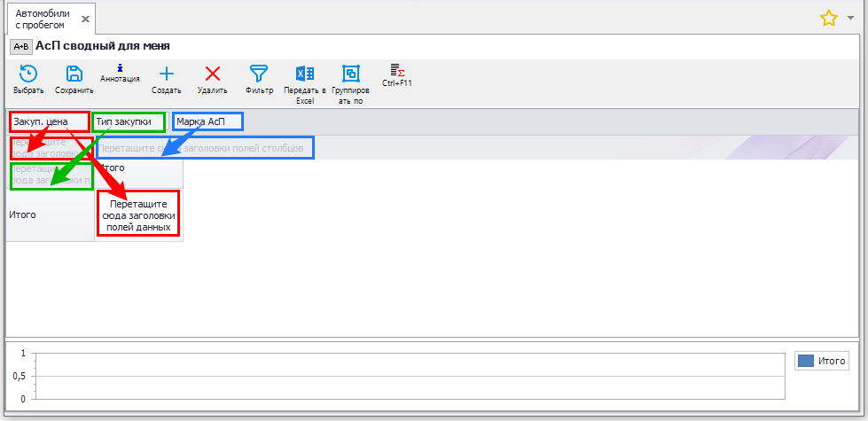
Task: Click the blue Итого legend swatch
Action: click(x=805, y=361)
